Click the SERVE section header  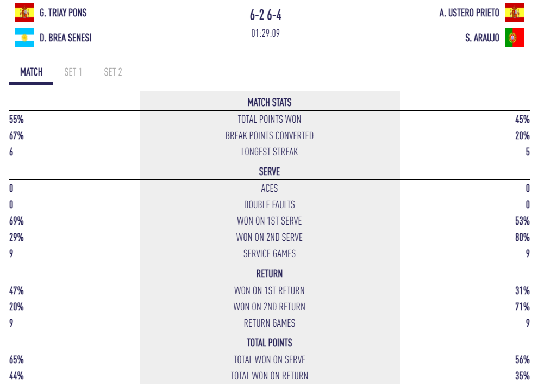270,171
